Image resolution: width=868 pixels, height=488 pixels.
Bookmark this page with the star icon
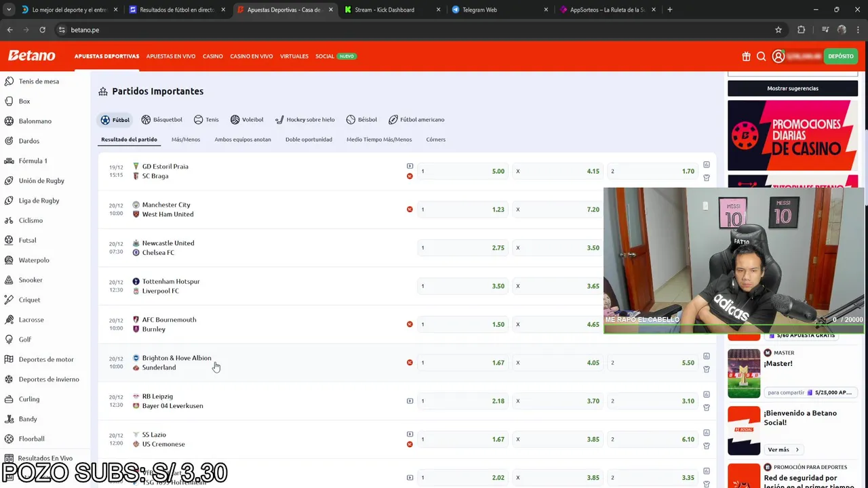pos(778,30)
